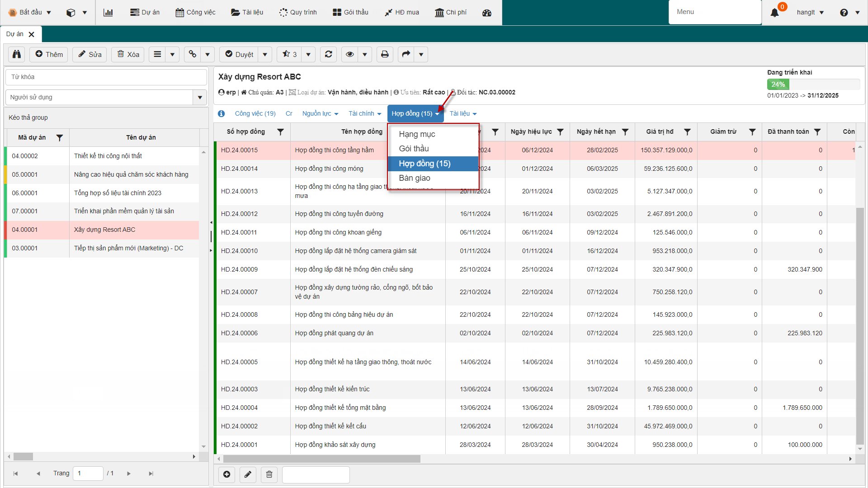Screen dimensions: 868x488
Task: Expand the Duyệt dropdown arrow
Action: [265, 54]
